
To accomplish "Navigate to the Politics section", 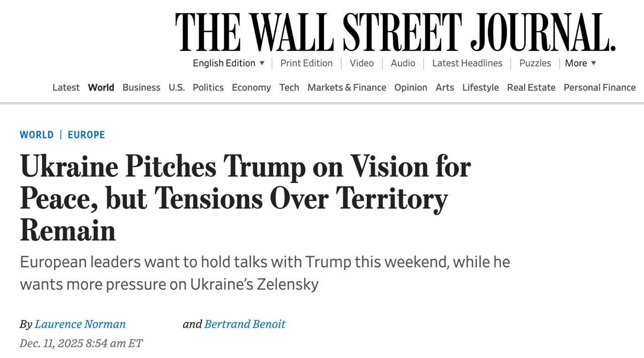I will pos(208,87).
